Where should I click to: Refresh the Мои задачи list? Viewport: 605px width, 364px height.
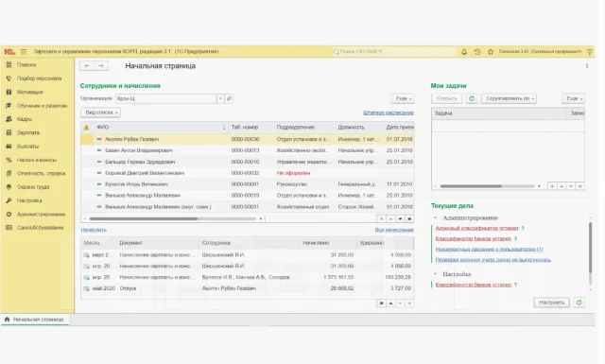[x=472, y=98]
